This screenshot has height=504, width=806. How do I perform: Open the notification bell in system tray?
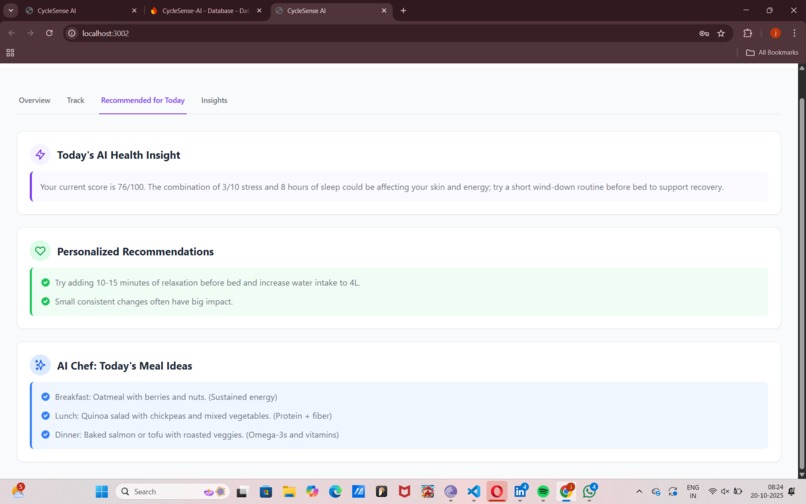(x=792, y=492)
